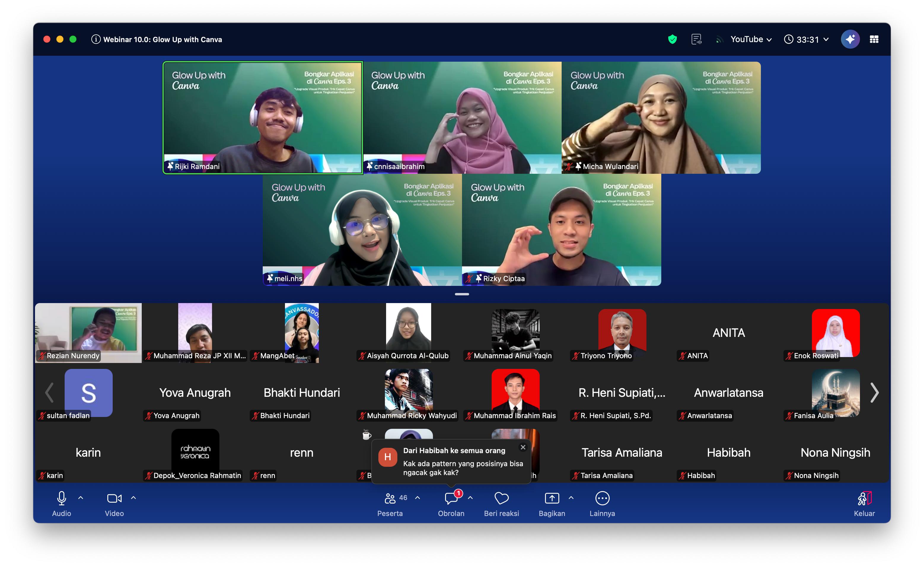This screenshot has width=924, height=567.
Task: Expand the 33:31 timer dropdown
Action: coord(806,39)
